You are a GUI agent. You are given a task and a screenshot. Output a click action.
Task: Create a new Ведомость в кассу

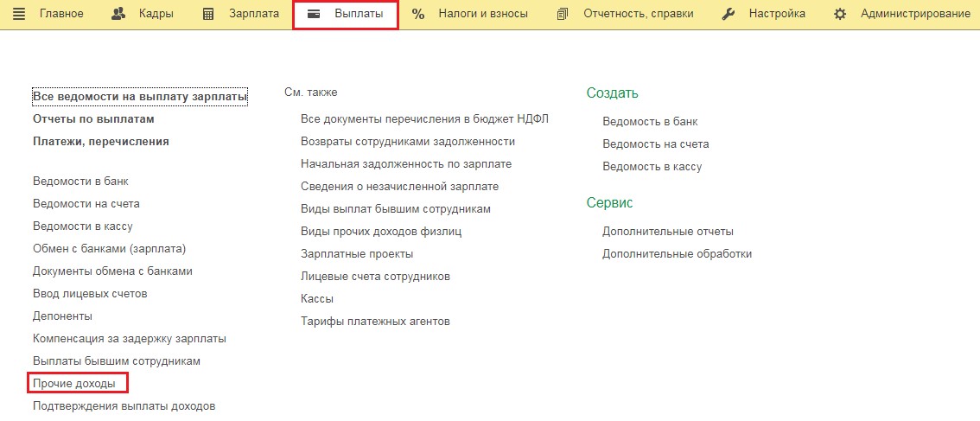(652, 167)
